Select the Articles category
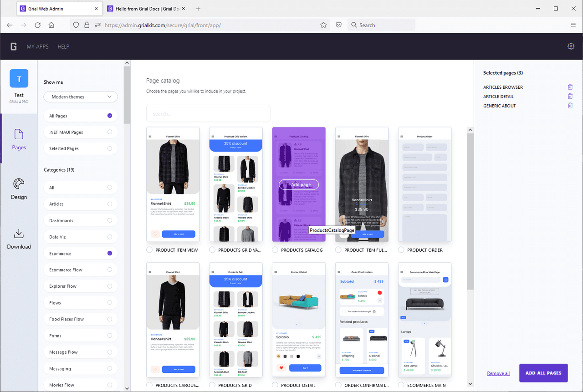This screenshot has width=583, height=392. tap(81, 204)
